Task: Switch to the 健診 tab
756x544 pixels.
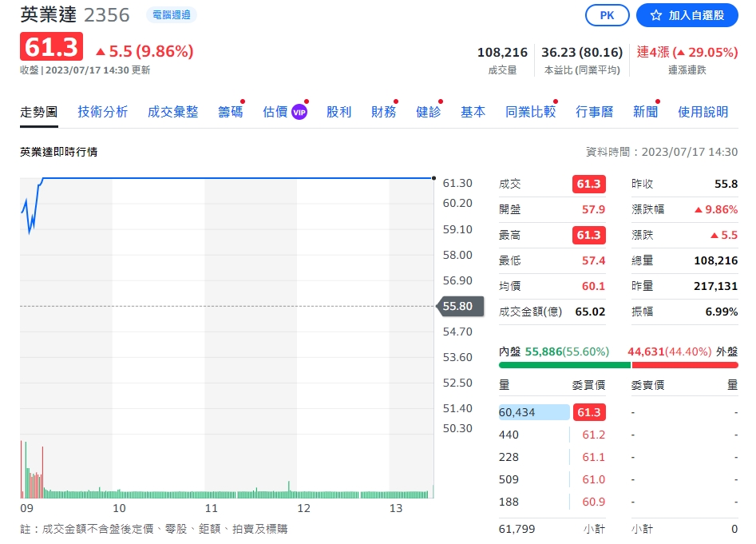Action: (428, 112)
